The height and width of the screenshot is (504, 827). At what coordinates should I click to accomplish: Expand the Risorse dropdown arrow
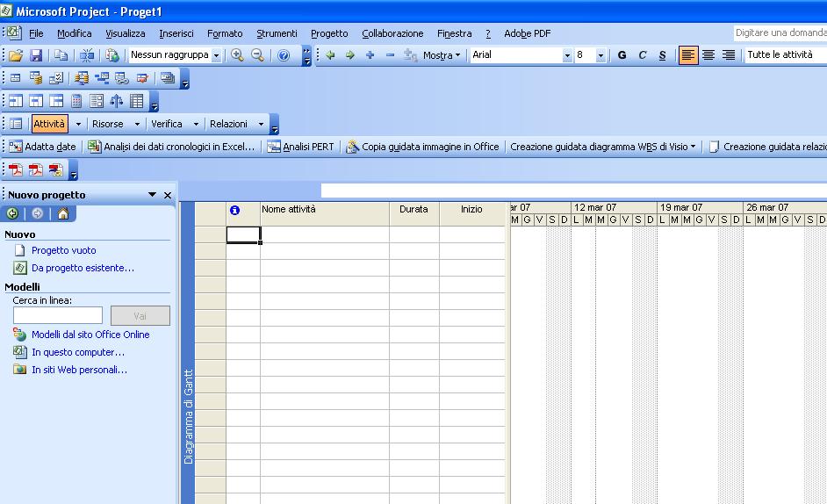coord(137,124)
